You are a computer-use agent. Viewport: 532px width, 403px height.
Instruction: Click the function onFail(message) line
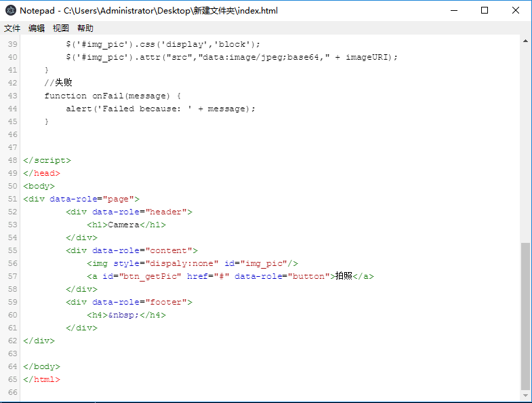(112, 96)
